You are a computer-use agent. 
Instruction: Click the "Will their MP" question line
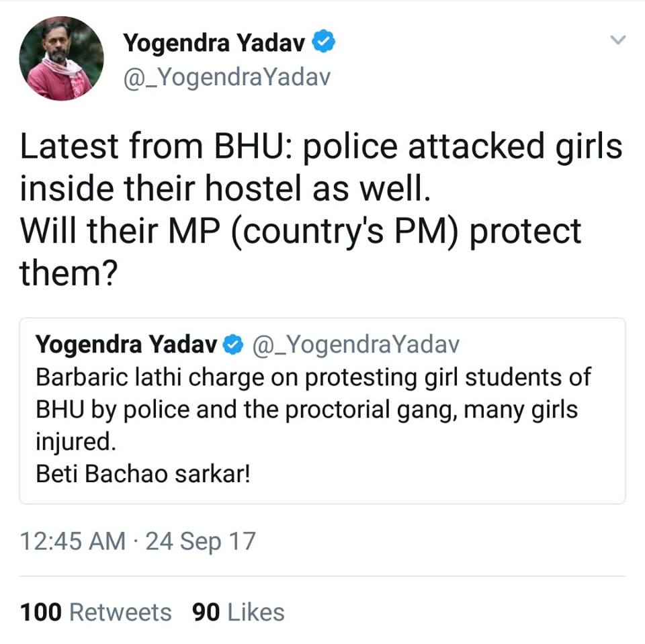pos(300,232)
